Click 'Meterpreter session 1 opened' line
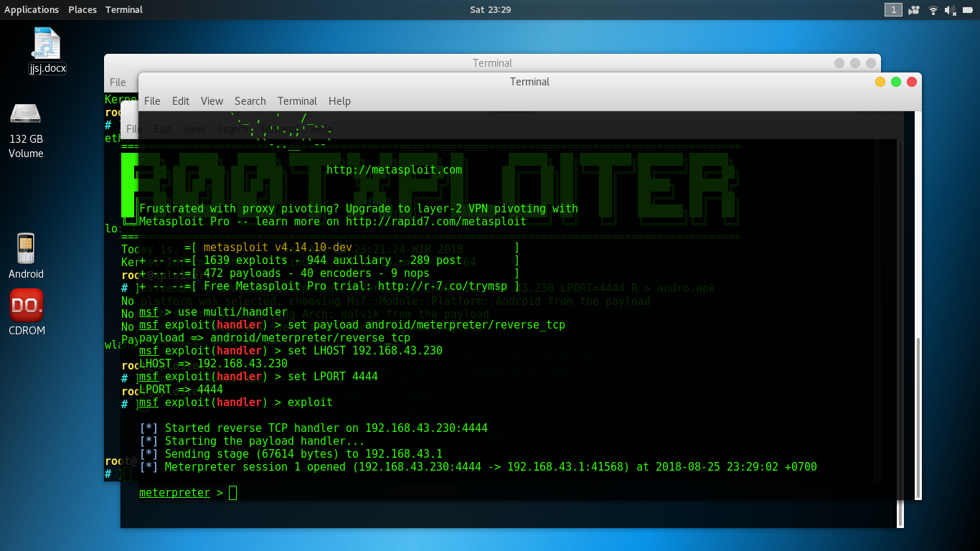980x551 pixels. point(478,467)
